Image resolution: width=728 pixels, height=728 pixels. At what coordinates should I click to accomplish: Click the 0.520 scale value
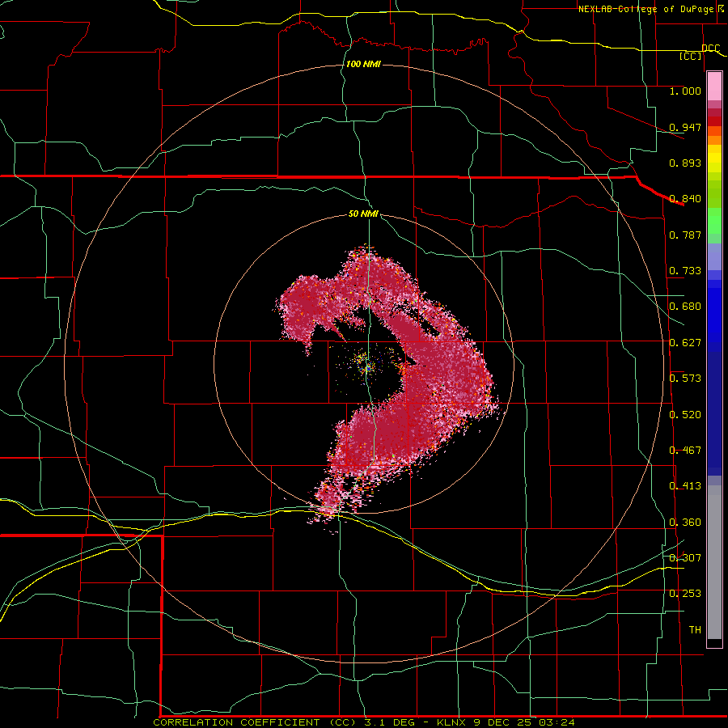click(685, 415)
